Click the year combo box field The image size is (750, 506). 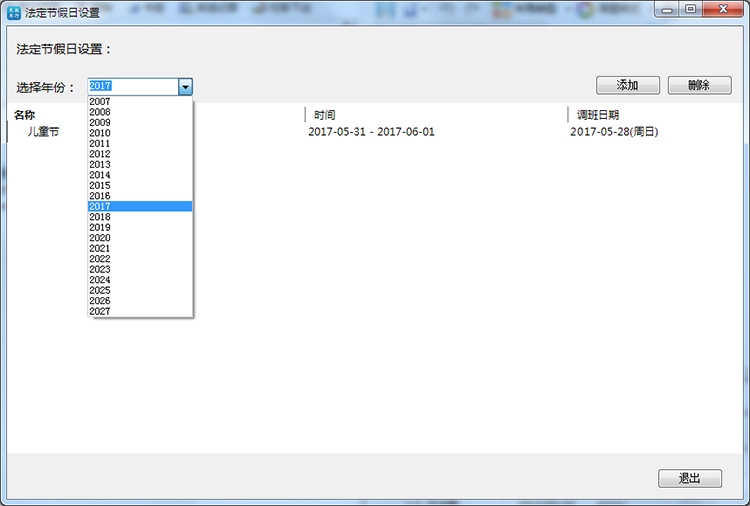tap(132, 87)
